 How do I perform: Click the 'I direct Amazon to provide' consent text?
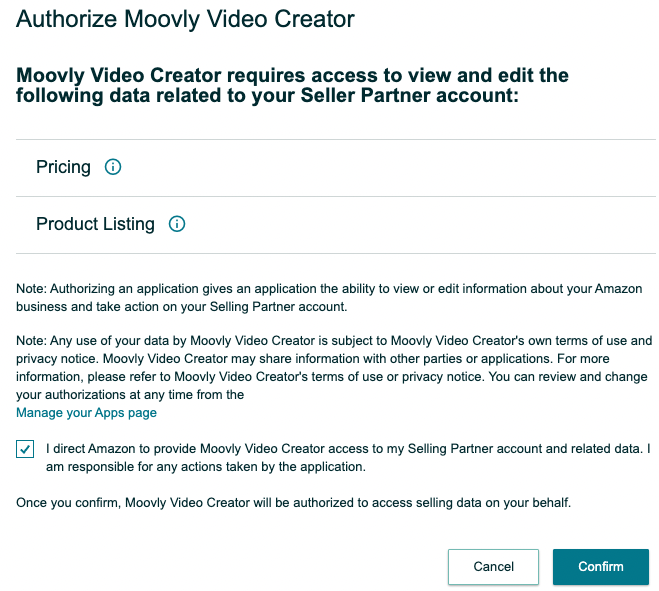coord(348,458)
